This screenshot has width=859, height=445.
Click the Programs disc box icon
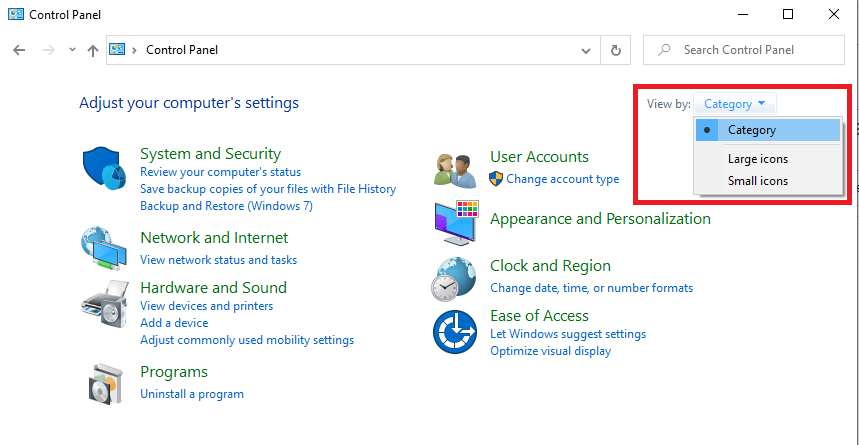coord(104,383)
